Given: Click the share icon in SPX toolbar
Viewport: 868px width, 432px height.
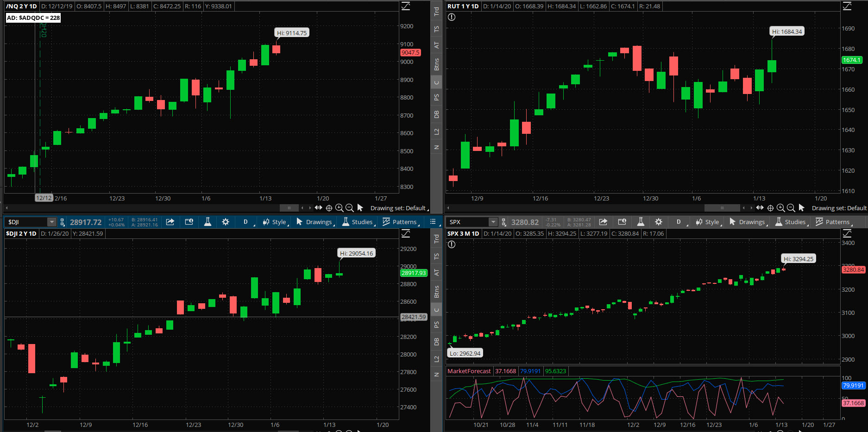Looking at the screenshot, I should pyautogui.click(x=603, y=222).
